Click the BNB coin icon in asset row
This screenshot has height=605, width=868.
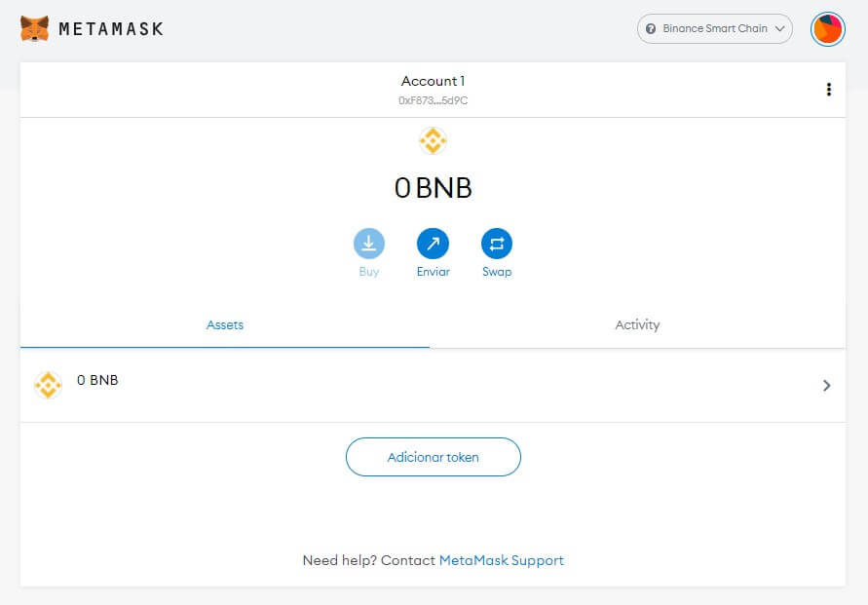pyautogui.click(x=48, y=385)
